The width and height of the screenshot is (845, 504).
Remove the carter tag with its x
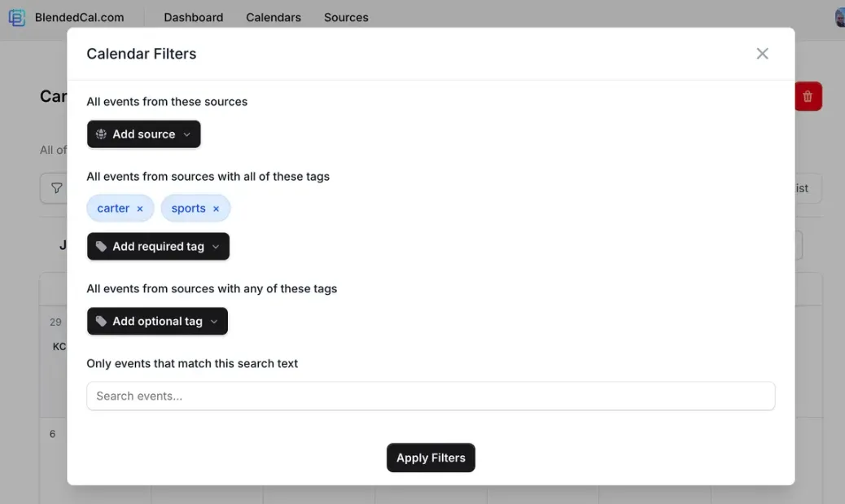tap(140, 209)
